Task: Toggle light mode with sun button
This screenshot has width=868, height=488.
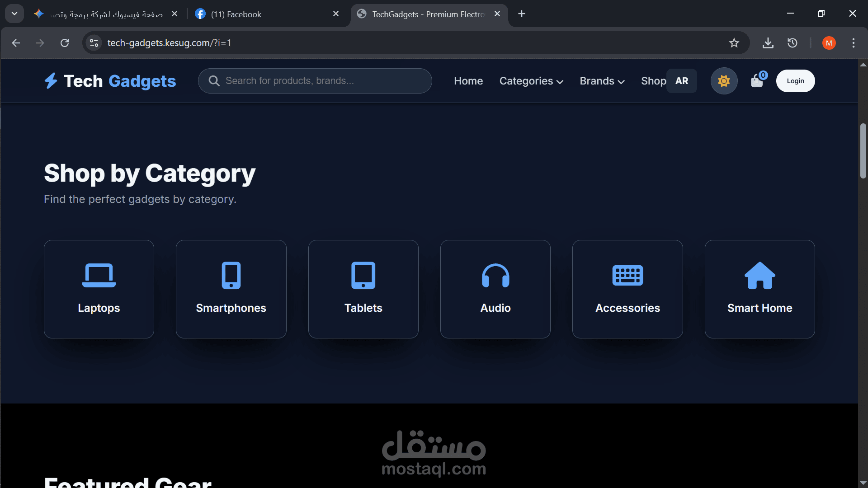Action: (724, 81)
